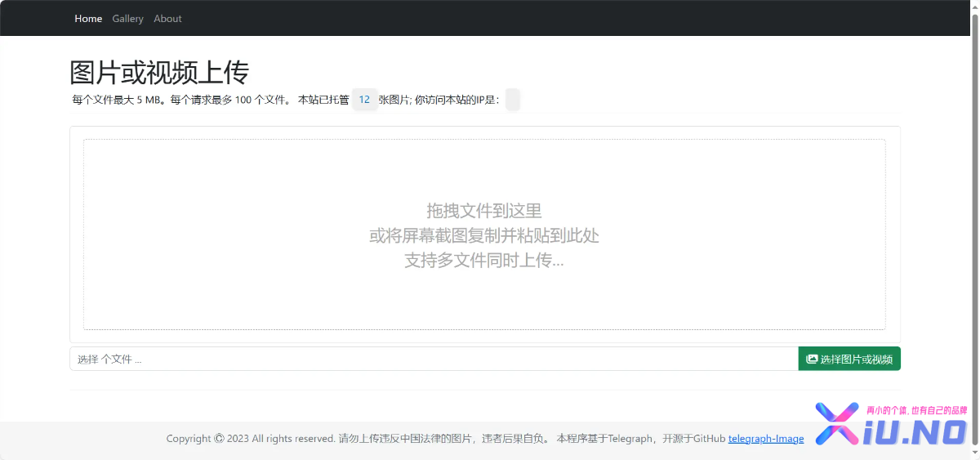The height and width of the screenshot is (460, 980).
Task: Click the image icon on the select button
Action: point(812,359)
